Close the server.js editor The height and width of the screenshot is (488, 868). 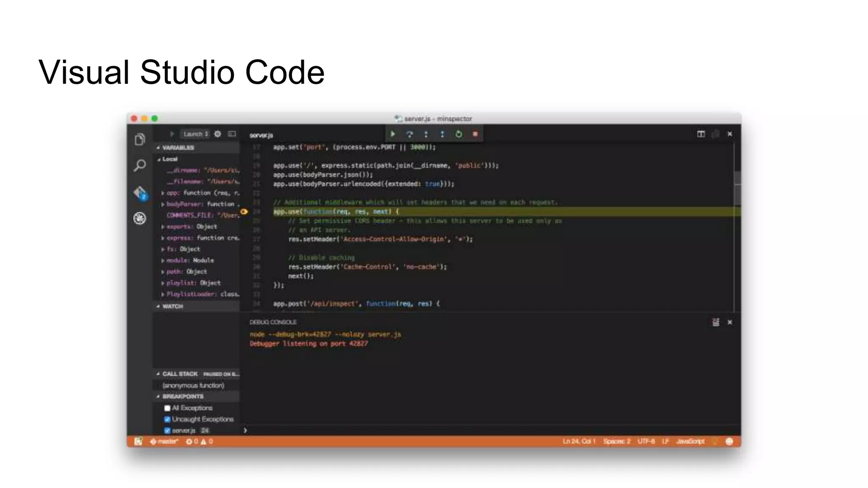click(730, 134)
